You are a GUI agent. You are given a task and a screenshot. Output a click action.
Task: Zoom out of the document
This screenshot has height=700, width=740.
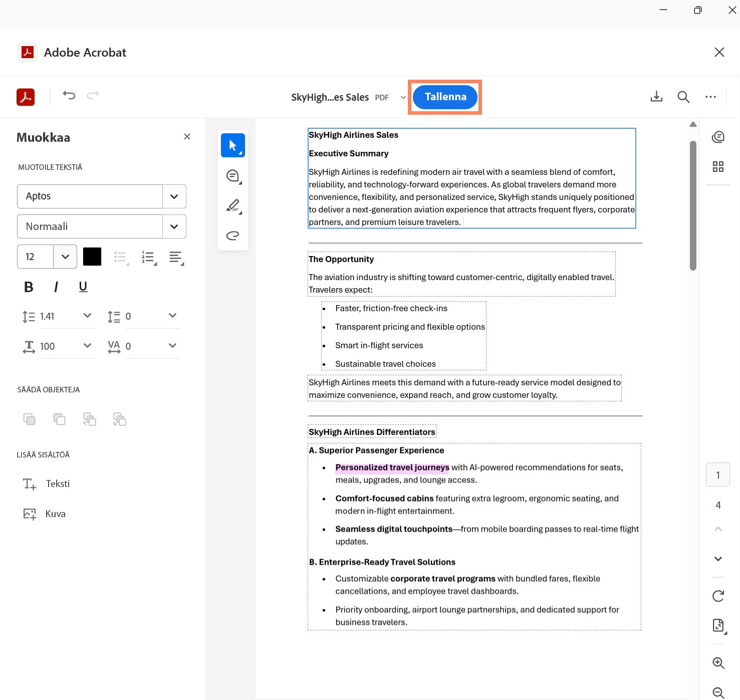point(718,693)
